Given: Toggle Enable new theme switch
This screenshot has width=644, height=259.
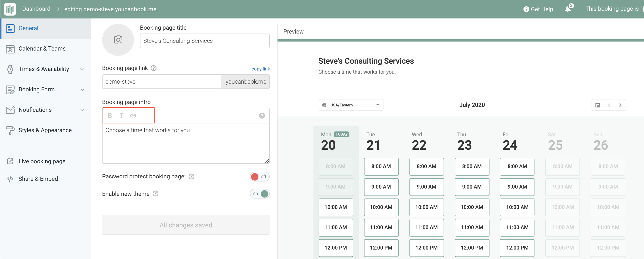Looking at the screenshot, I should tap(260, 193).
